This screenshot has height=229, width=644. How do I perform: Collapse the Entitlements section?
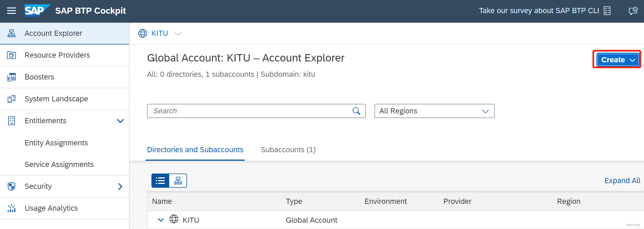pos(120,121)
